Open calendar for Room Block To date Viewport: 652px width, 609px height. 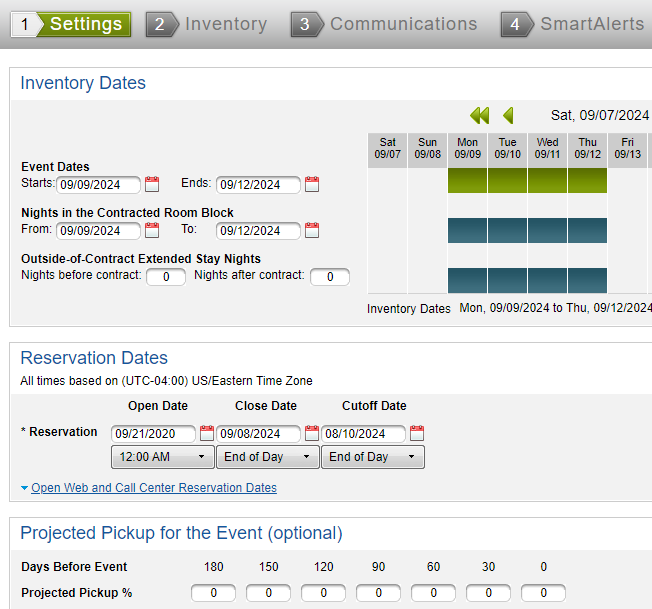pyautogui.click(x=312, y=230)
